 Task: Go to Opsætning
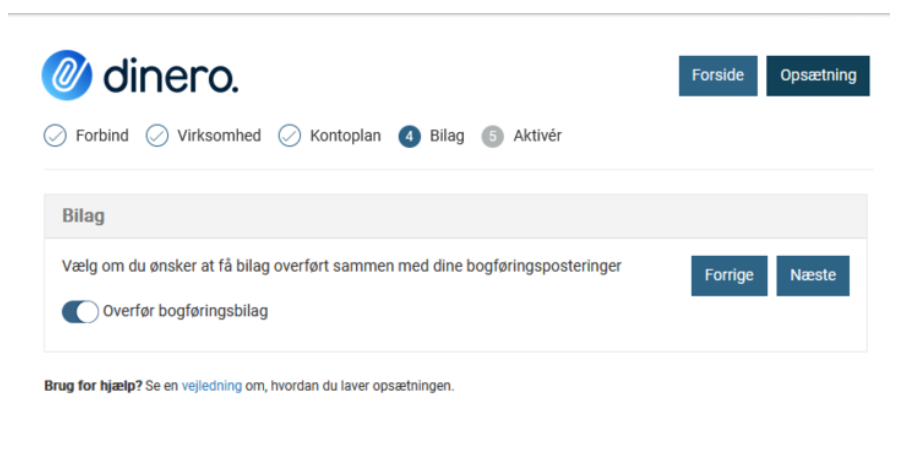pyautogui.click(x=817, y=76)
